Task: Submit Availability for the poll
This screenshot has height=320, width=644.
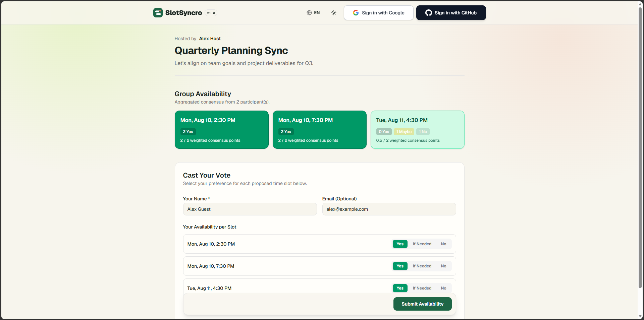Action: [x=423, y=304]
